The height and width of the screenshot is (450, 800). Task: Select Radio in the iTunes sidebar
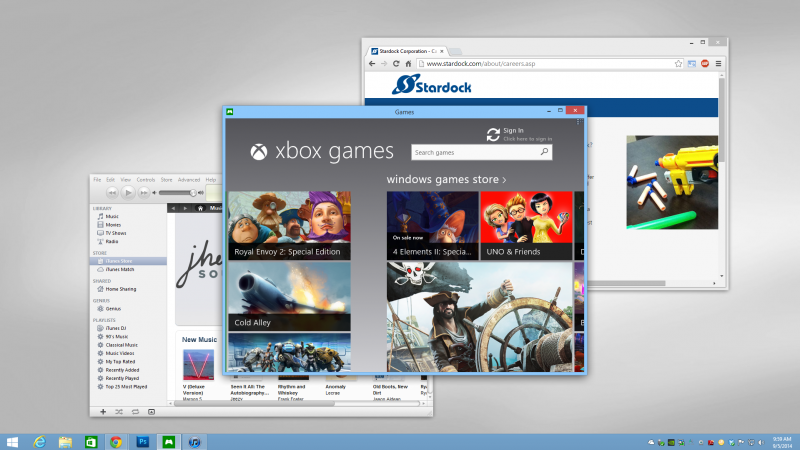pyautogui.click(x=112, y=241)
